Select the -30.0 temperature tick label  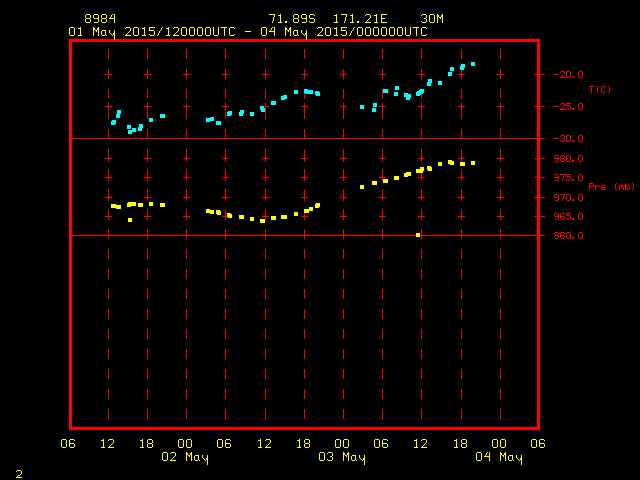point(569,139)
